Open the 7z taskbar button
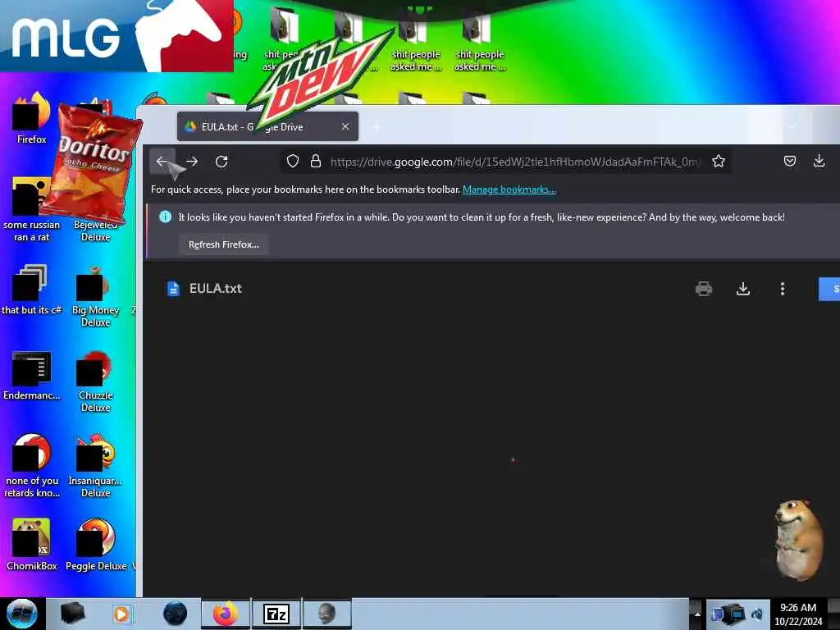Screen dimensions: 840x630 coord(276,614)
